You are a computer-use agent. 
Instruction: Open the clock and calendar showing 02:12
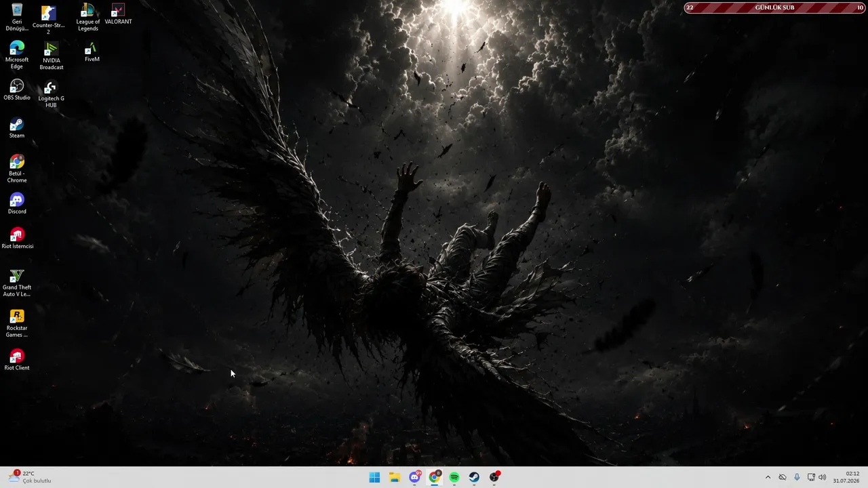click(846, 477)
